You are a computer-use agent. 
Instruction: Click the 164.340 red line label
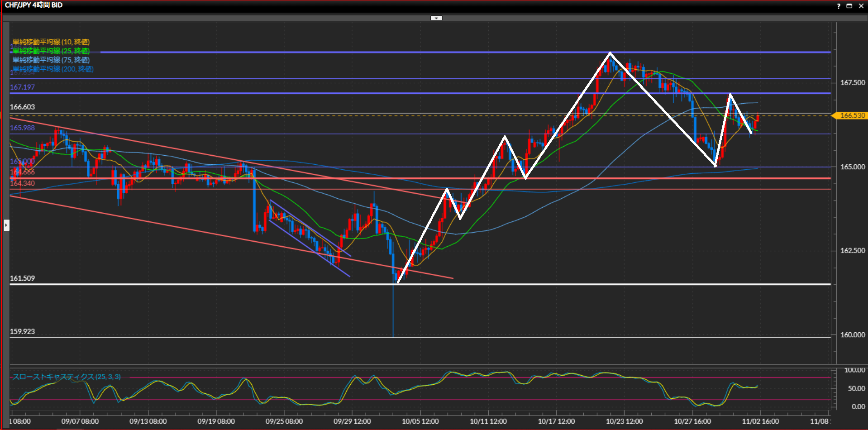(x=23, y=183)
